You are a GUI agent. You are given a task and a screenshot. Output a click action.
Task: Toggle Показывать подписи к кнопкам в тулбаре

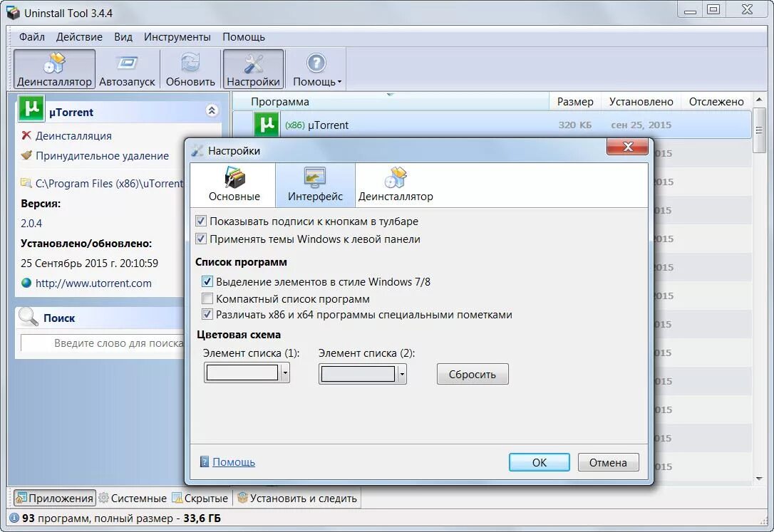pyautogui.click(x=201, y=221)
